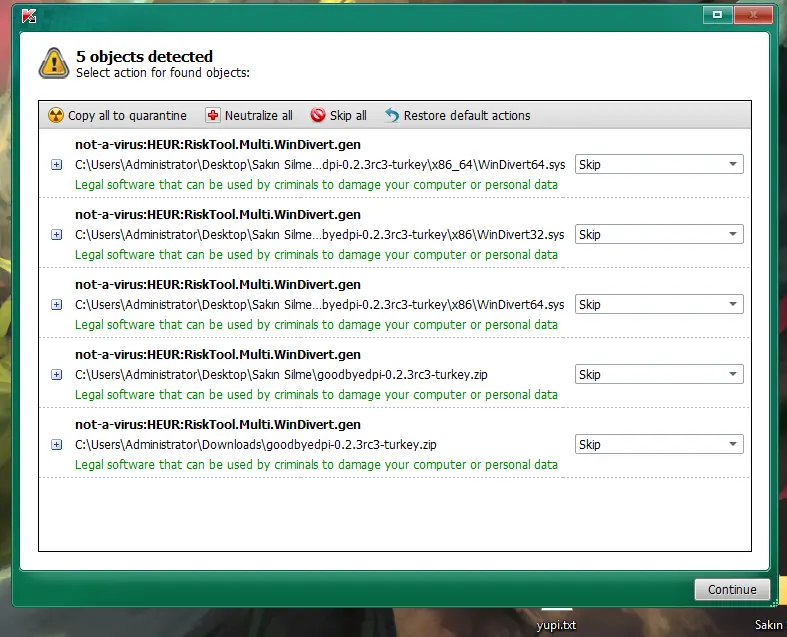
Task: Click the last detection's green warning description
Action: click(316, 465)
